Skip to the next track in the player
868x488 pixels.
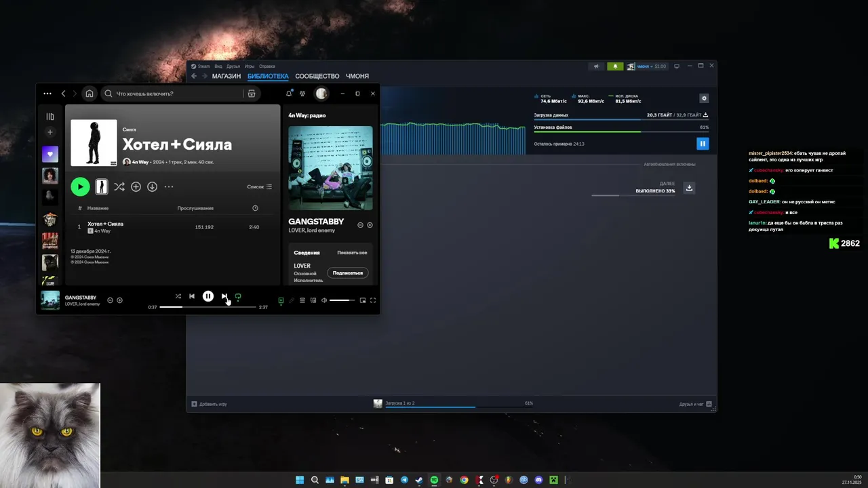coord(224,296)
